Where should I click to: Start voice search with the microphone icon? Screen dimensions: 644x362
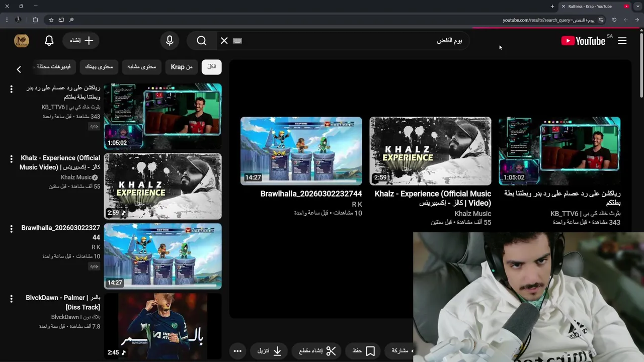point(170,41)
